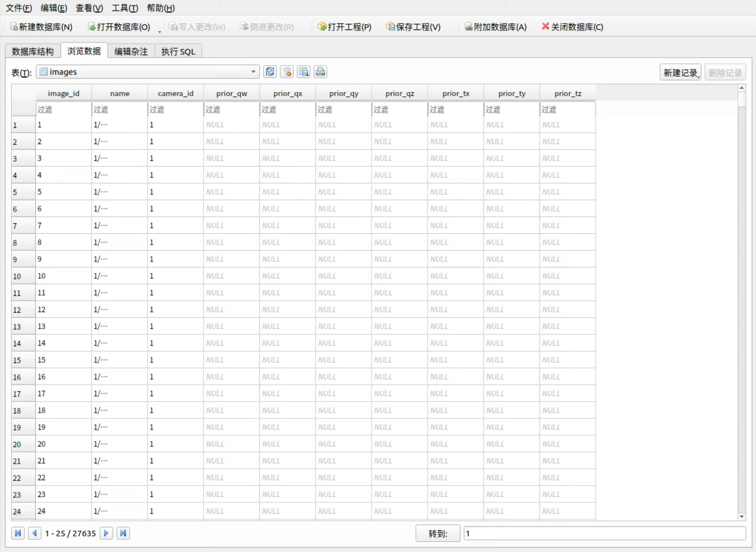756x552 pixels.
Task: Click the 转到 button
Action: pyautogui.click(x=438, y=534)
